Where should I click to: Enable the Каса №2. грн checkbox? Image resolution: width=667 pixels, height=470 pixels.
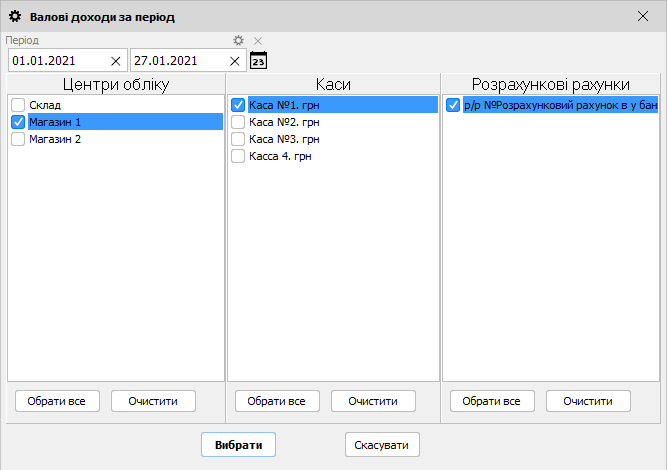tap(238, 122)
